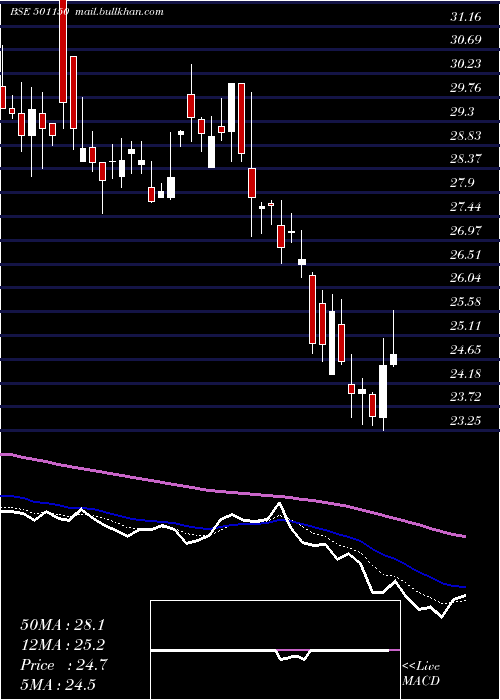Click the <<Live MACD label
This screenshot has height=700, width=500.
tap(421, 673)
